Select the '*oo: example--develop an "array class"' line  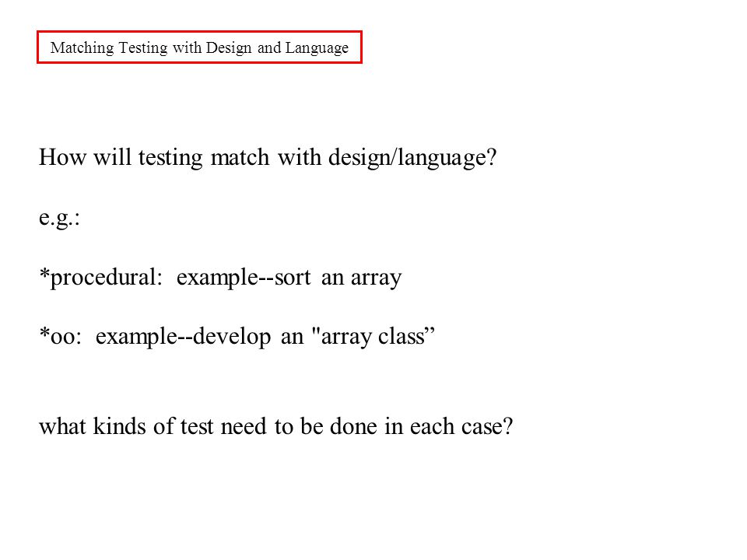click(x=237, y=337)
